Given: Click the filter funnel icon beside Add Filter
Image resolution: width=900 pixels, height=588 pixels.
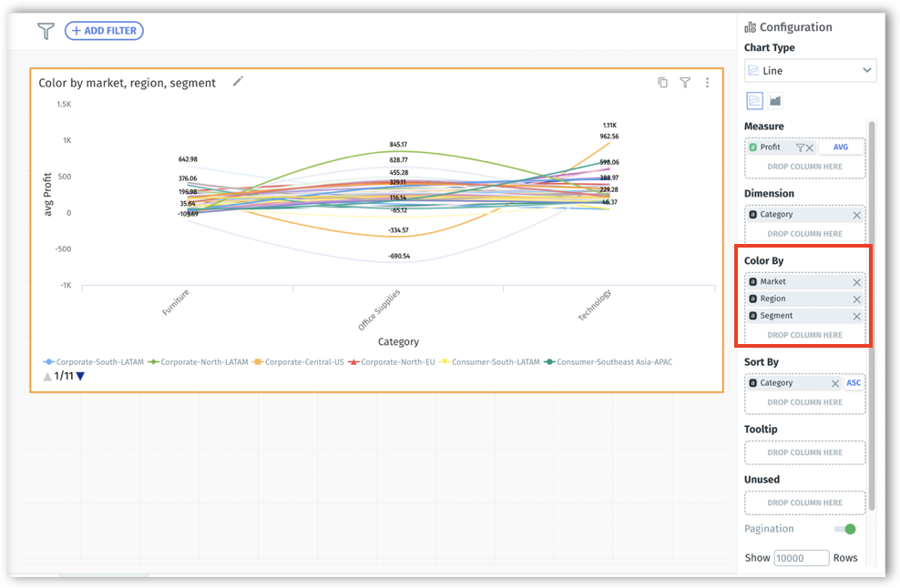Looking at the screenshot, I should 46,31.
